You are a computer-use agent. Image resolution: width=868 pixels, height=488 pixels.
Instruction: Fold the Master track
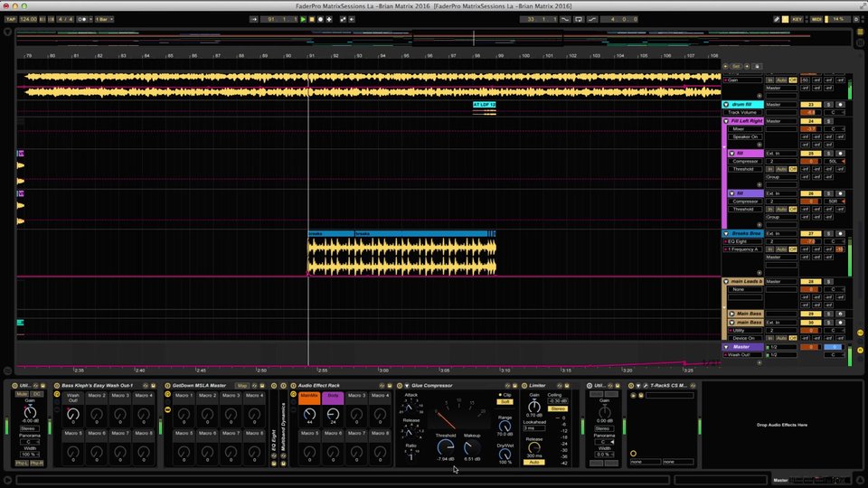[726, 347]
